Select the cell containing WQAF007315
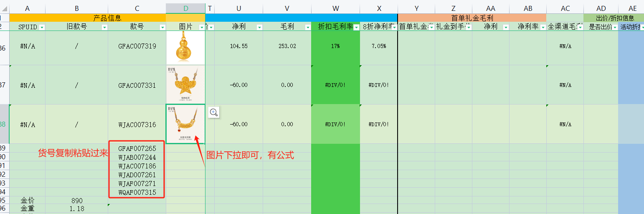This screenshot has width=644, height=214. (x=137, y=192)
